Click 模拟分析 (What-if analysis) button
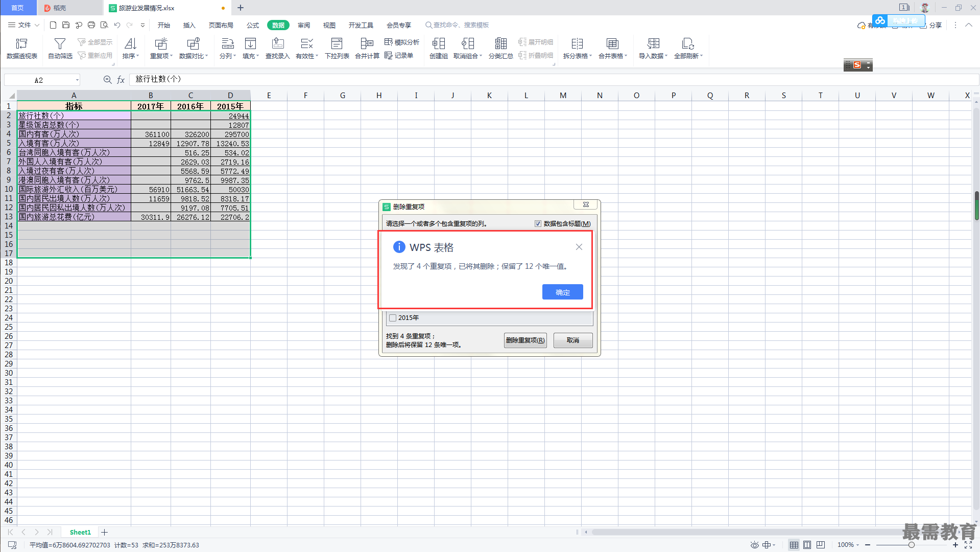Image resolution: width=980 pixels, height=552 pixels. coord(402,42)
